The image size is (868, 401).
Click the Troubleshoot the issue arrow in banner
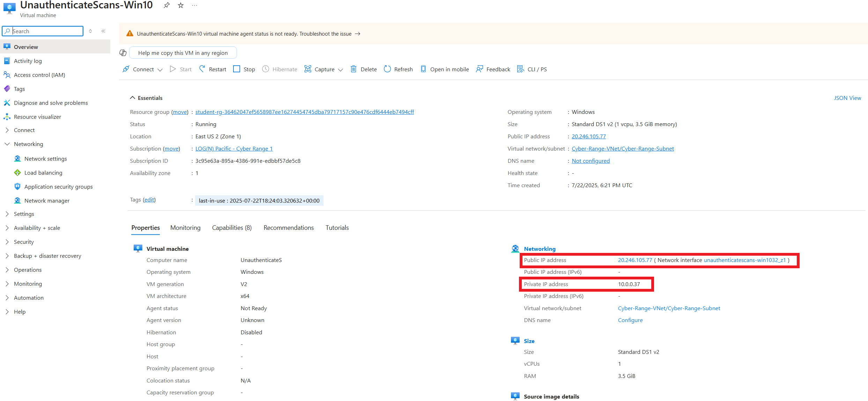tap(357, 34)
